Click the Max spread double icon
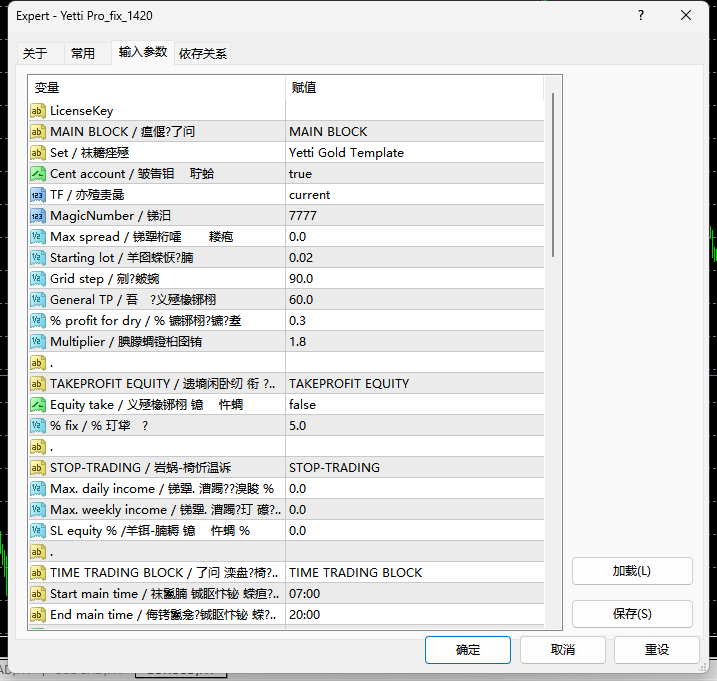717x681 pixels. coord(38,237)
